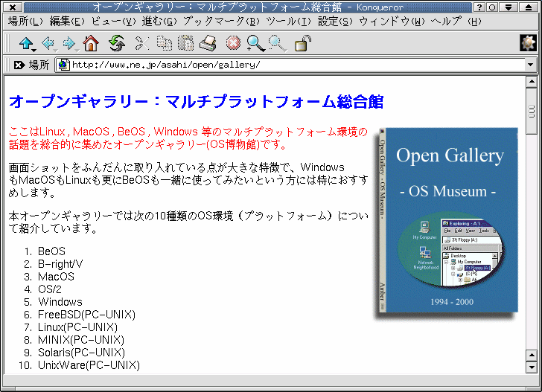Click the vertical scrollbar thumb
The width and height of the screenshot is (542, 392).
[x=532, y=112]
